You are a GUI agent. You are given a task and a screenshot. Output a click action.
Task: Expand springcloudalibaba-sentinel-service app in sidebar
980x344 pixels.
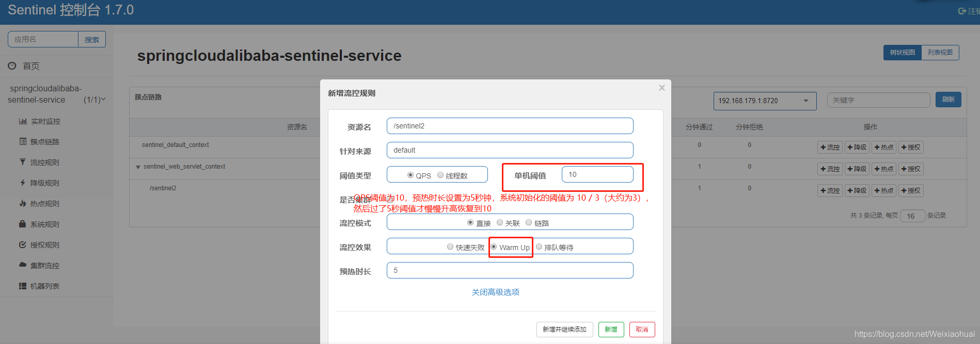pos(57,94)
